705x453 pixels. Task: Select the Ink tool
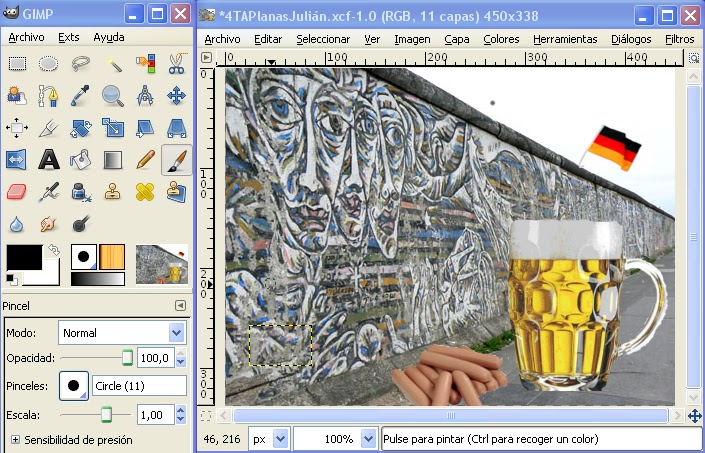pyautogui.click(x=80, y=192)
